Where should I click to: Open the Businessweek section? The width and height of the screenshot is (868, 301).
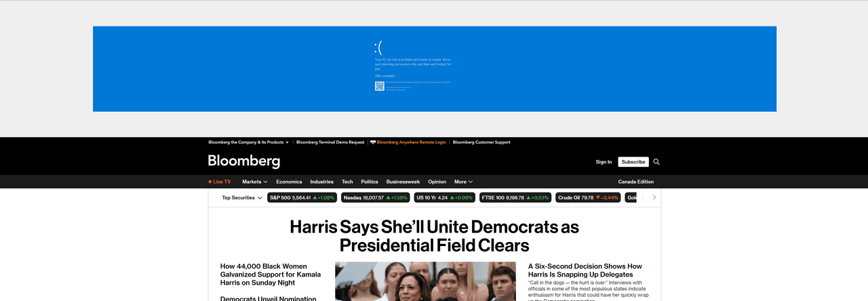tap(403, 182)
